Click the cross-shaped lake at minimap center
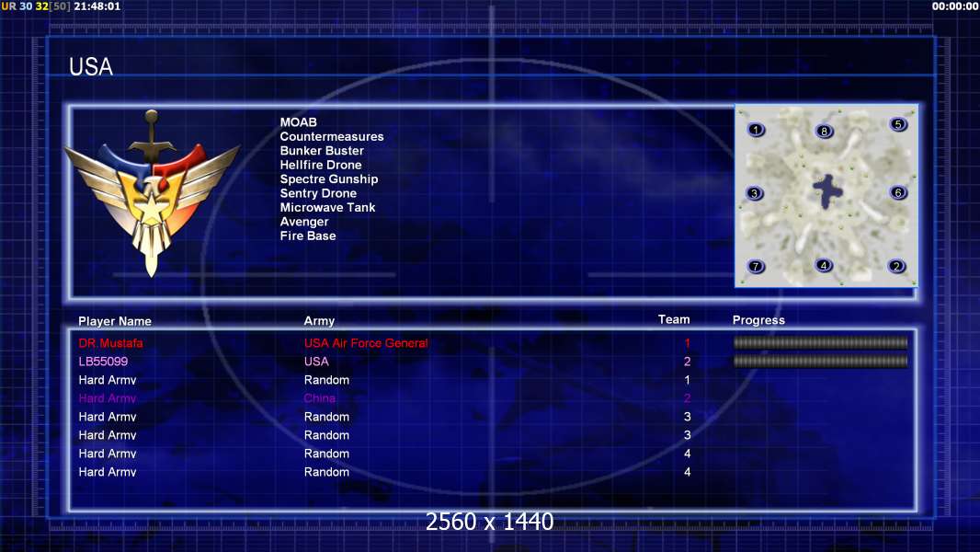The image size is (980, 552). (x=827, y=191)
